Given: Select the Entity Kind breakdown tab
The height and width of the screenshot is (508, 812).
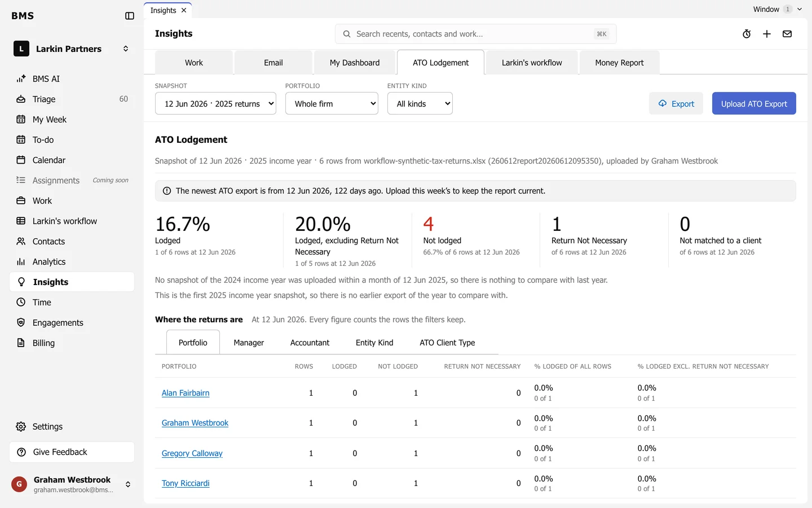Looking at the screenshot, I should (374, 343).
